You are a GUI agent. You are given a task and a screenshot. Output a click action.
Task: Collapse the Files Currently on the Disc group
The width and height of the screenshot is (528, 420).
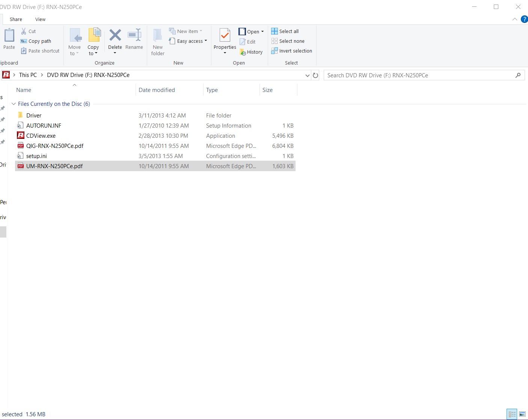click(x=14, y=104)
